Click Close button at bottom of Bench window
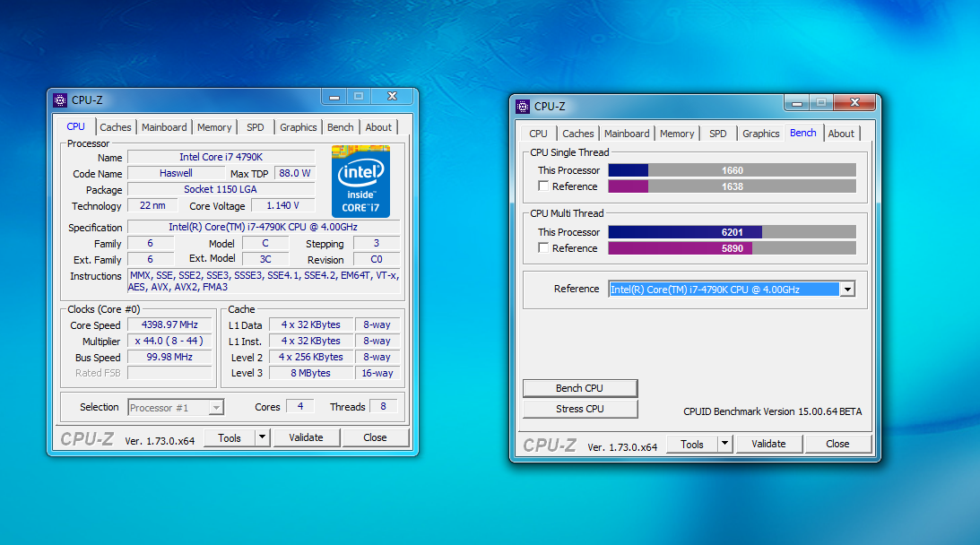 pyautogui.click(x=837, y=444)
